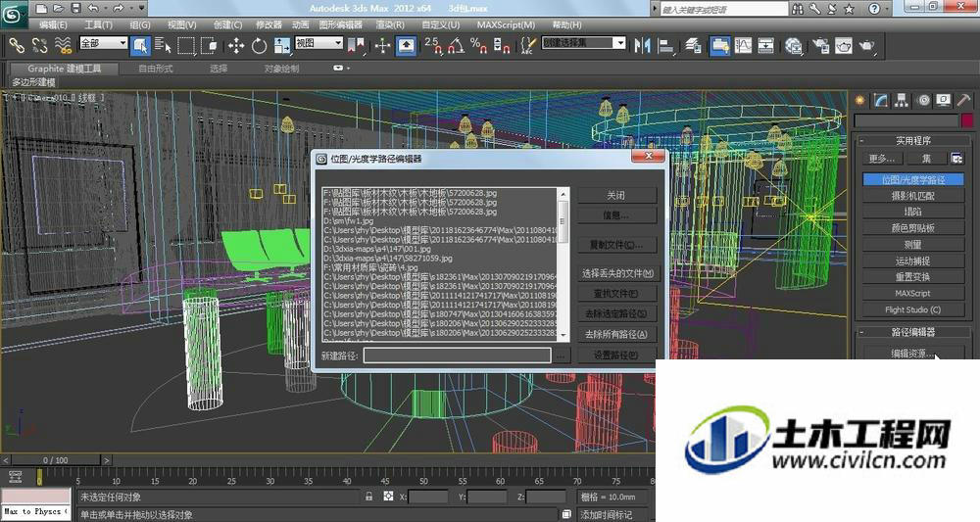Click the New file icon in title bar

coord(41,9)
